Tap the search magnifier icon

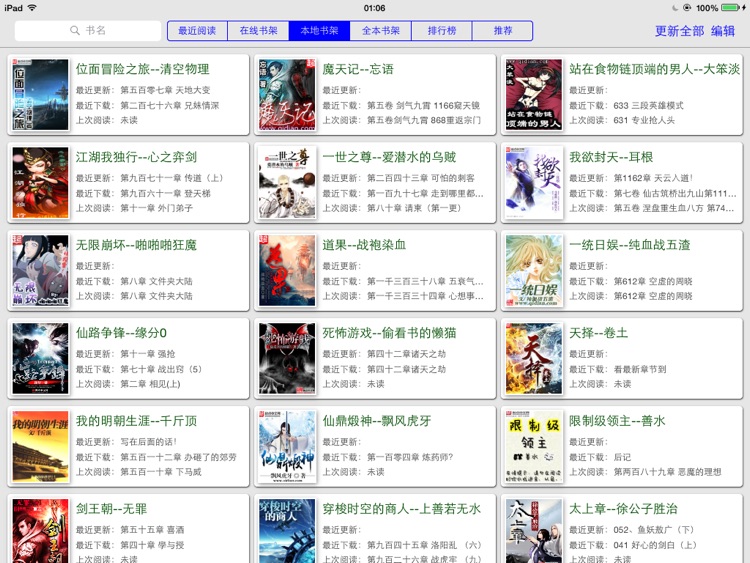[75, 31]
